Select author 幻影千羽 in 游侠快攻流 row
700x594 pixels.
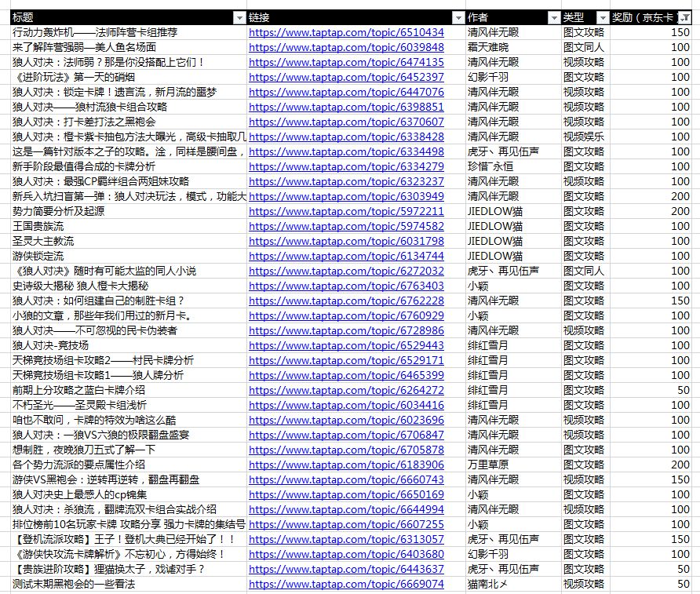pyautogui.click(x=513, y=554)
